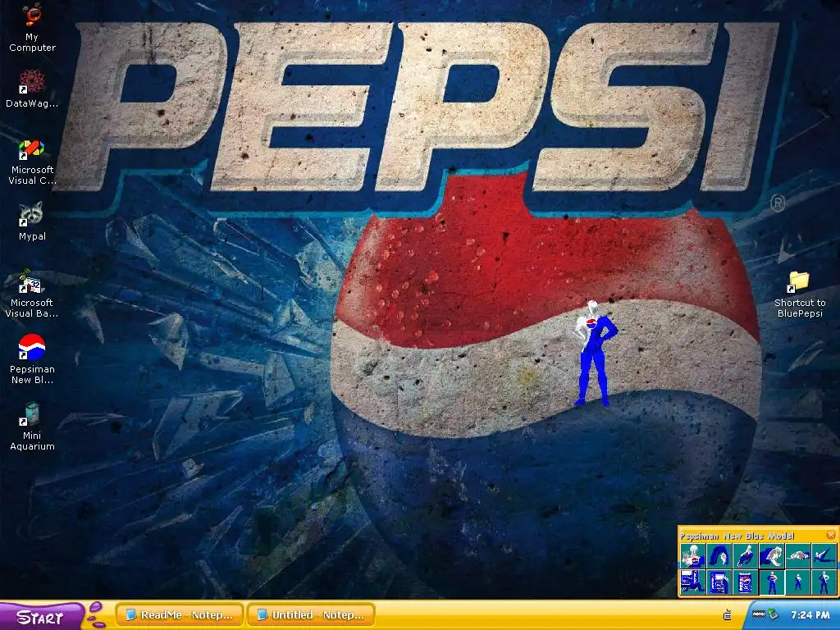Choose the standalone vending machine tile

(719, 582)
